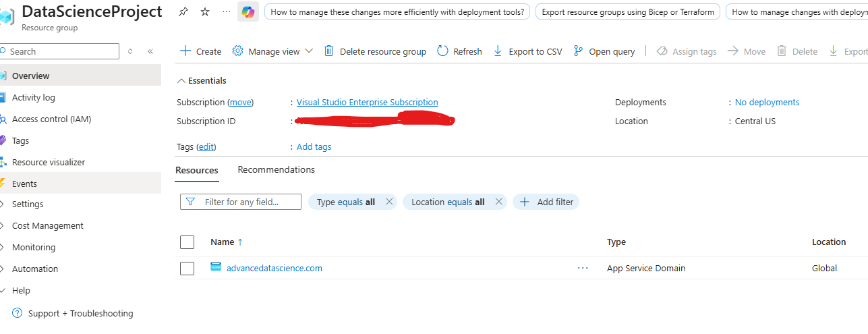Click the deployment tools efficiency suggestion
Image resolution: width=868 pixels, height=334 pixels.
397,11
